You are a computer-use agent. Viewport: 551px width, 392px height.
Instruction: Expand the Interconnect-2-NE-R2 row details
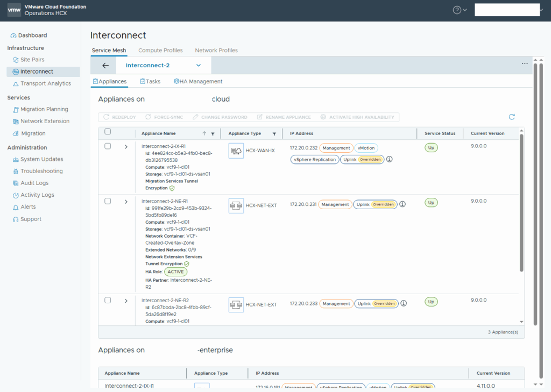click(126, 301)
